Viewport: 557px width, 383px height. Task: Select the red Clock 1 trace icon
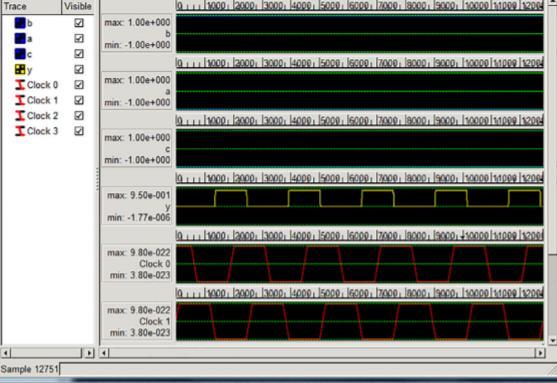(x=20, y=100)
